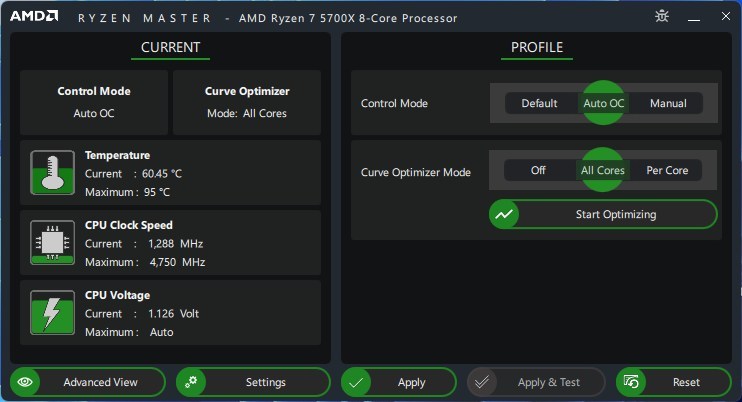
Task: Select Per Core curve optimizer mode
Action: click(x=667, y=170)
